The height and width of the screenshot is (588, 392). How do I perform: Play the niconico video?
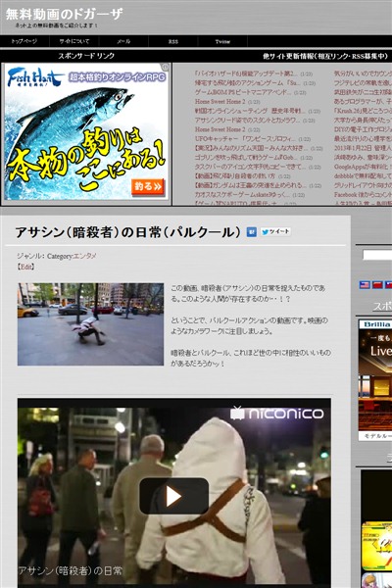pyautogui.click(x=173, y=496)
